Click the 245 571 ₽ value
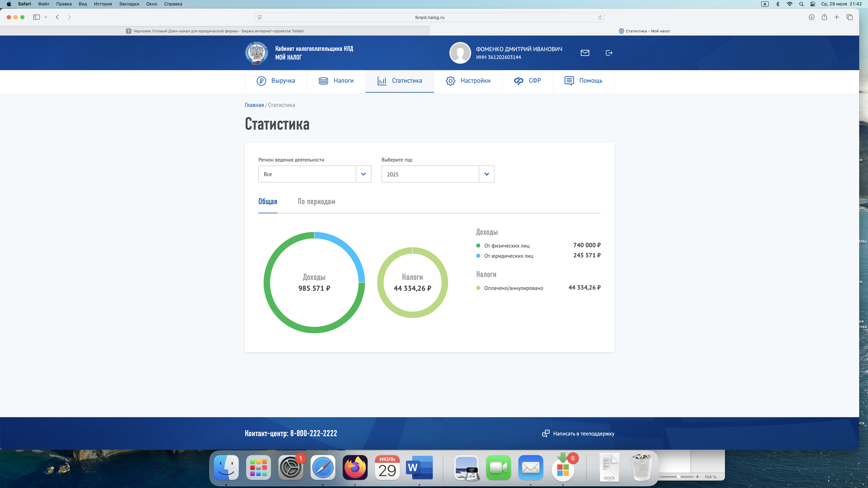The height and width of the screenshot is (488, 868). coord(587,255)
